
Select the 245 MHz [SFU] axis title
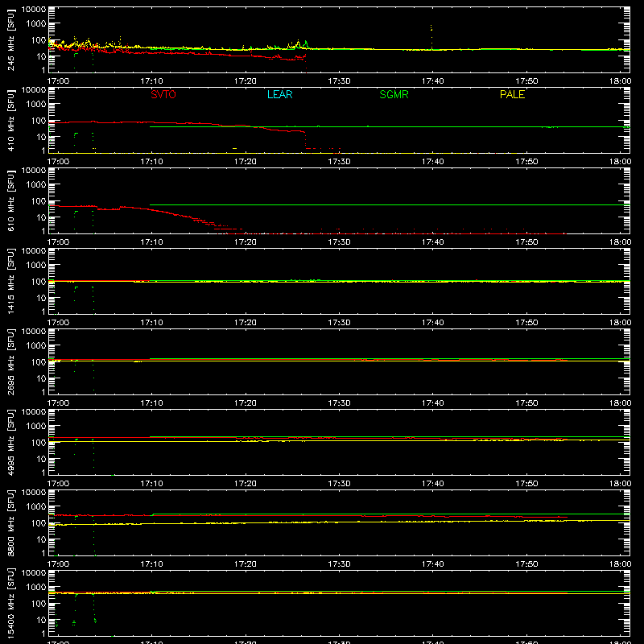coord(11,39)
